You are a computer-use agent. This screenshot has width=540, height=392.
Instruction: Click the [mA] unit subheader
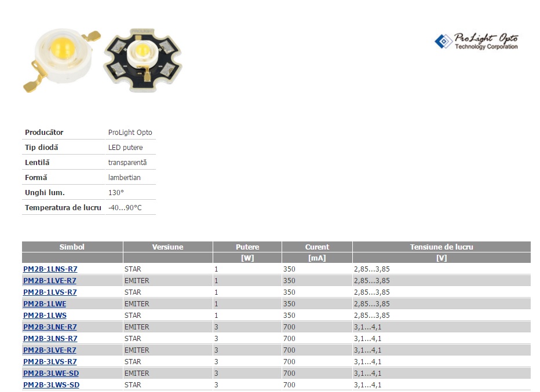[317, 258]
